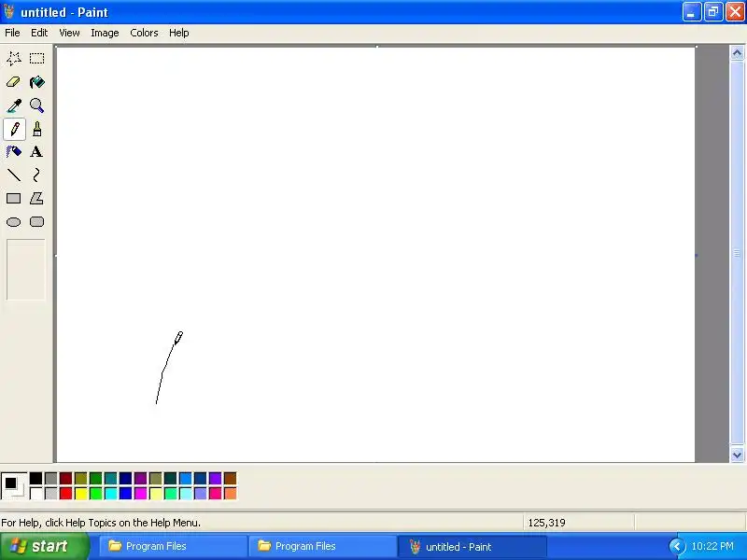Click the 'For Help, click Help Topics' status text

point(101,523)
